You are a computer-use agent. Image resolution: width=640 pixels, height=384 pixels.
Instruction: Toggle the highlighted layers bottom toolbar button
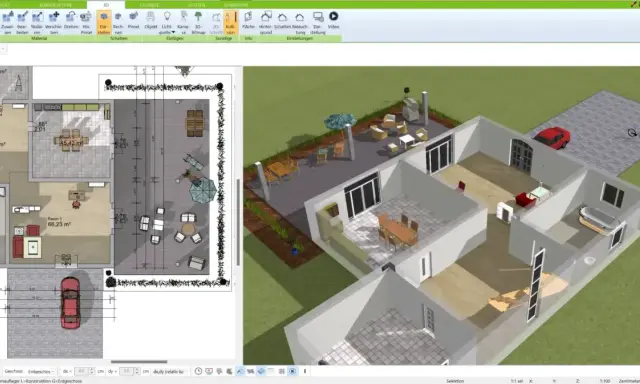261,371
